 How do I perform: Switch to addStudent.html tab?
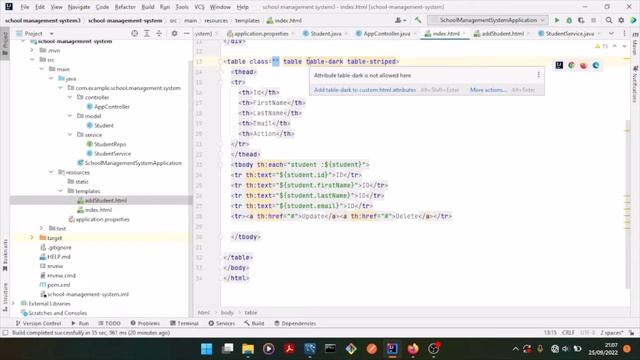click(x=502, y=33)
